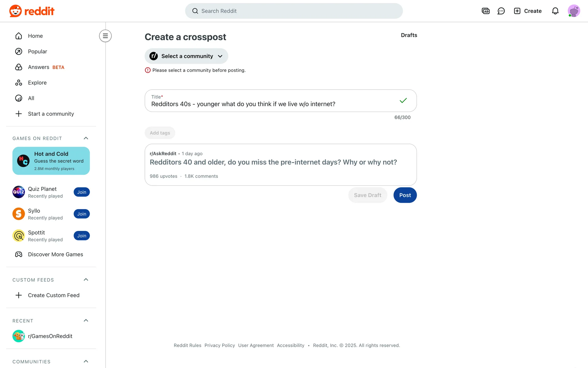Open notifications bell icon
The height and width of the screenshot is (368, 588).
[x=555, y=11]
